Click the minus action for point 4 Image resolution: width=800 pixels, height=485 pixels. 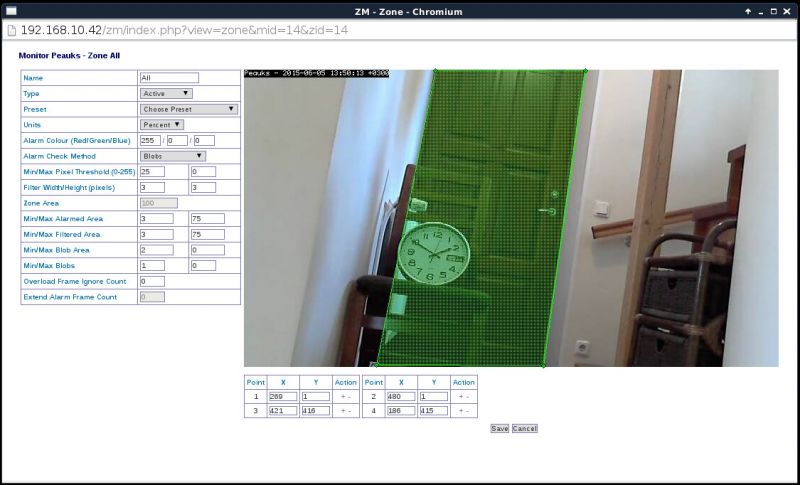468,411
